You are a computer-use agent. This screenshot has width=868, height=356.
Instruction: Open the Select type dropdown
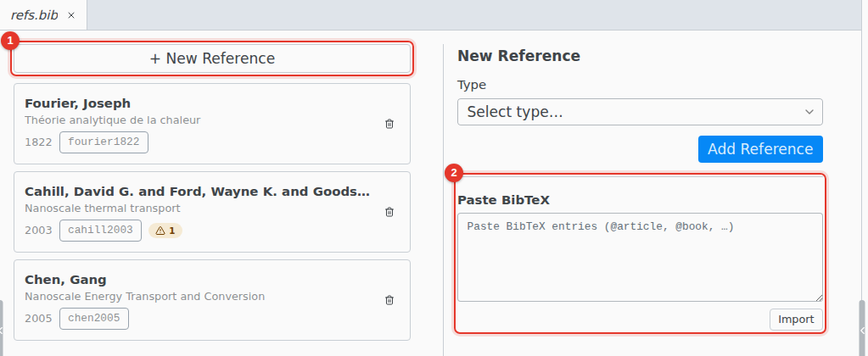(640, 112)
